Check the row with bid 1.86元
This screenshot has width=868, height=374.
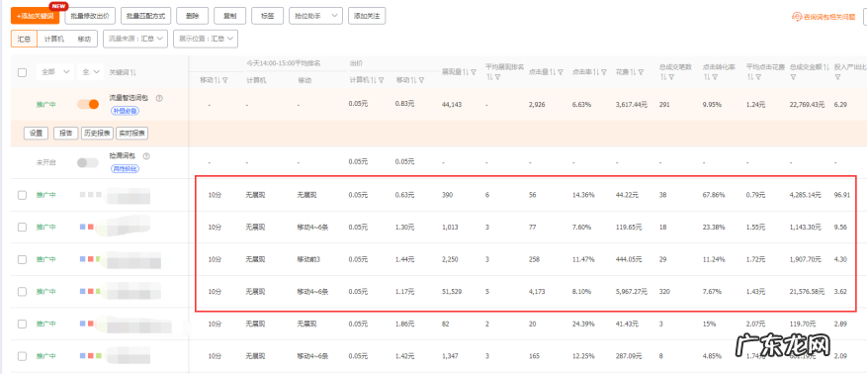click(x=22, y=324)
